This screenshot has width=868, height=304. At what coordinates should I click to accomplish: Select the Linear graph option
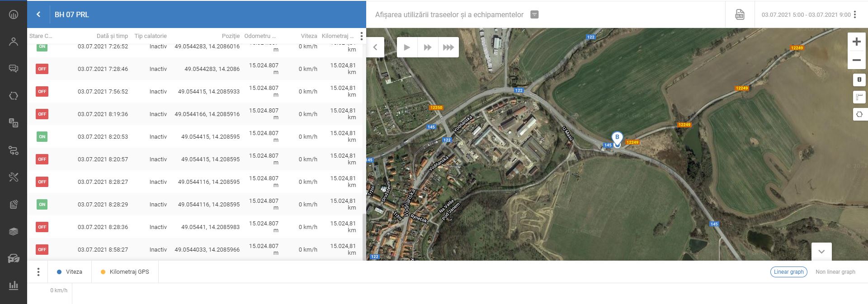(x=788, y=272)
